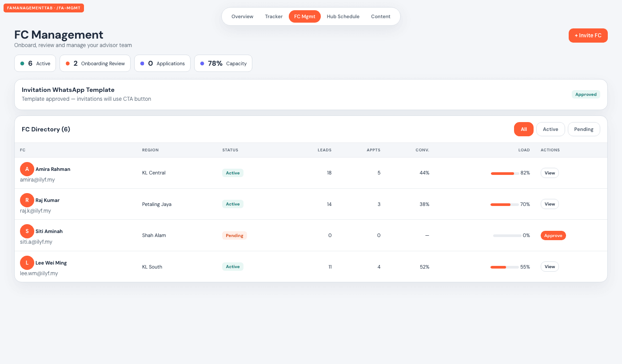Open the Content tab

pyautogui.click(x=381, y=16)
